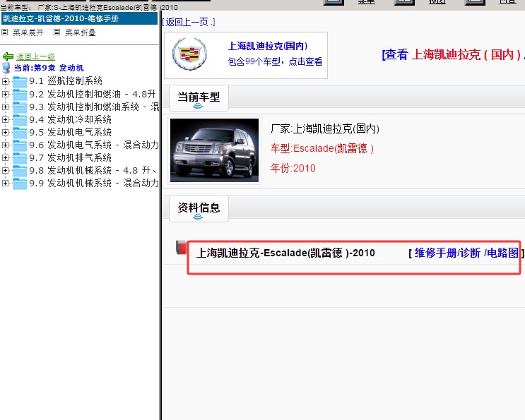Click the green back arrow icon

pyautogui.click(x=8, y=56)
